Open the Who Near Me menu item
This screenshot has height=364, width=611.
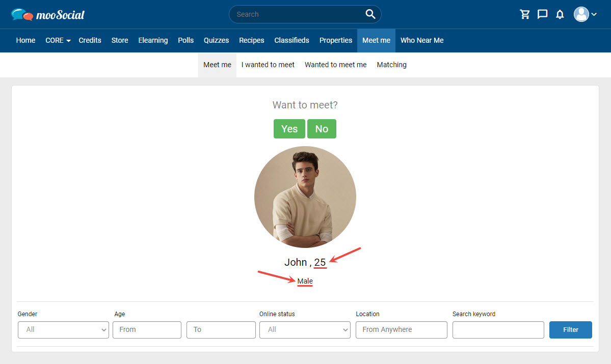click(x=422, y=41)
